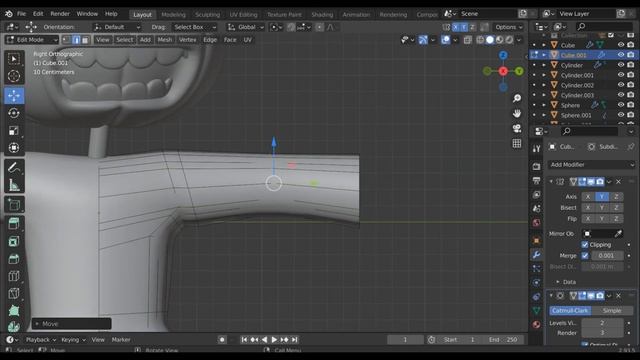Hide Cylinder in viewport via eye icon
This screenshot has width=640, height=360.
pos(621,65)
